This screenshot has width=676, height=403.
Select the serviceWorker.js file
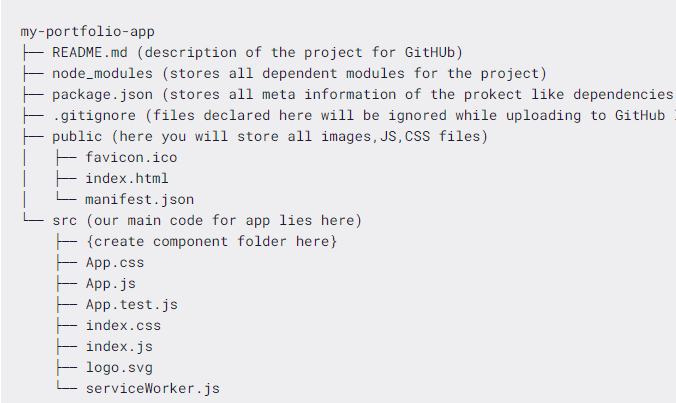coord(153,388)
